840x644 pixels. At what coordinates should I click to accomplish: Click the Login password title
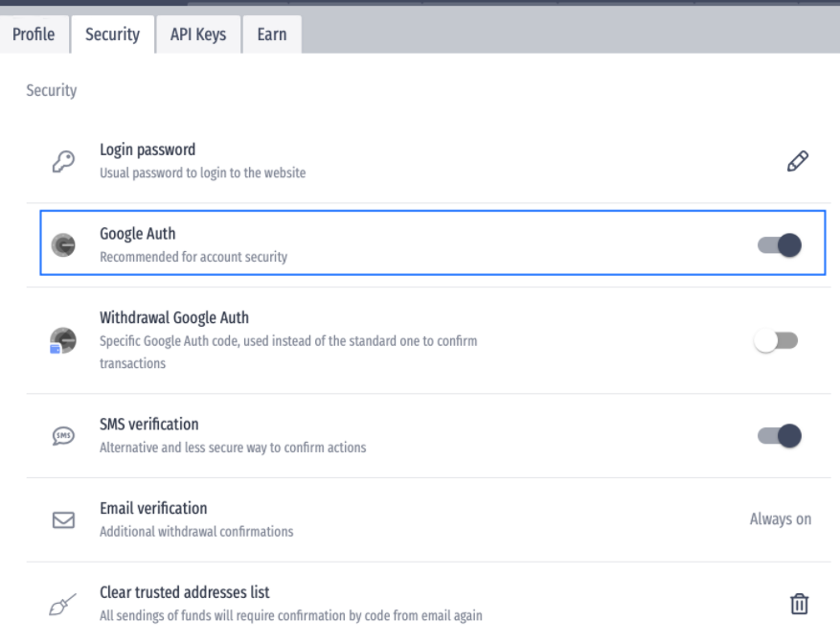[148, 149]
